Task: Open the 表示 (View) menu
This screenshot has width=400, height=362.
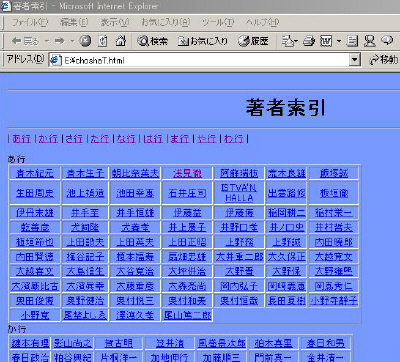Action: (114, 23)
